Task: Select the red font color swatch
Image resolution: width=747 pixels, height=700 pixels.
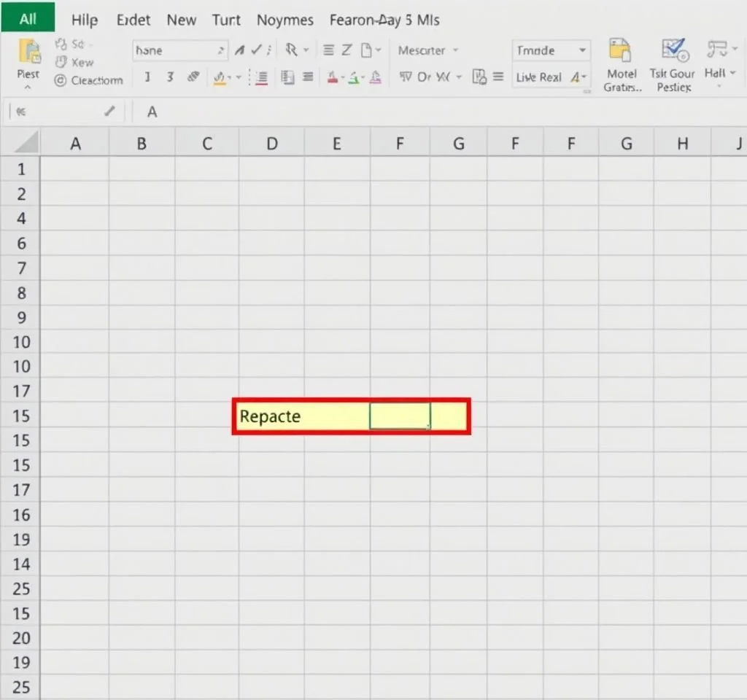Action: (332, 77)
